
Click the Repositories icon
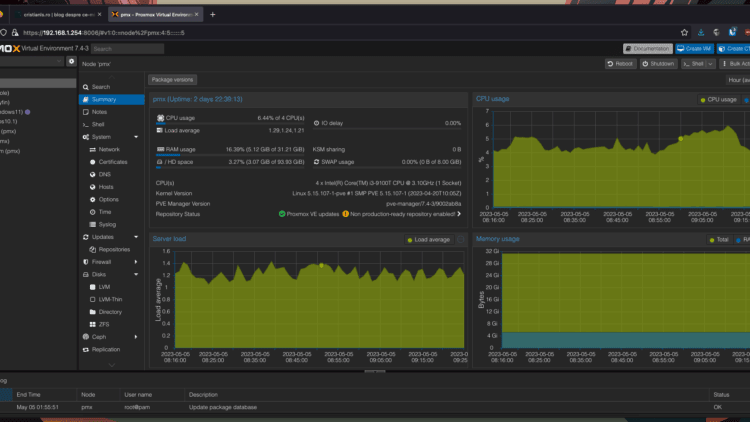(x=92, y=249)
